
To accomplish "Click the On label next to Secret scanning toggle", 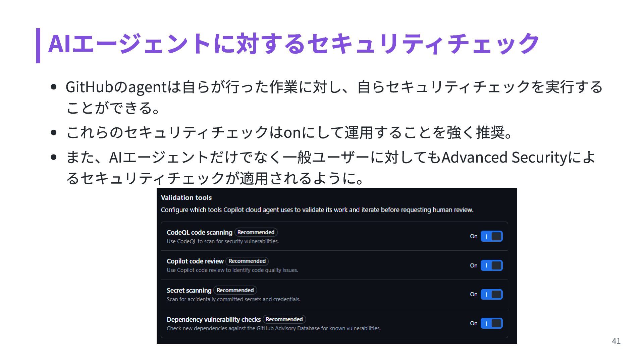I will click(x=473, y=294).
